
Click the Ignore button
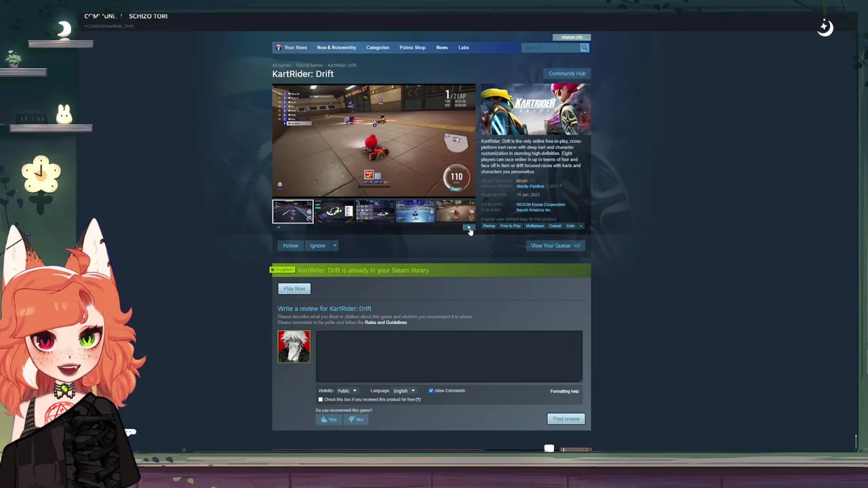[x=317, y=245]
